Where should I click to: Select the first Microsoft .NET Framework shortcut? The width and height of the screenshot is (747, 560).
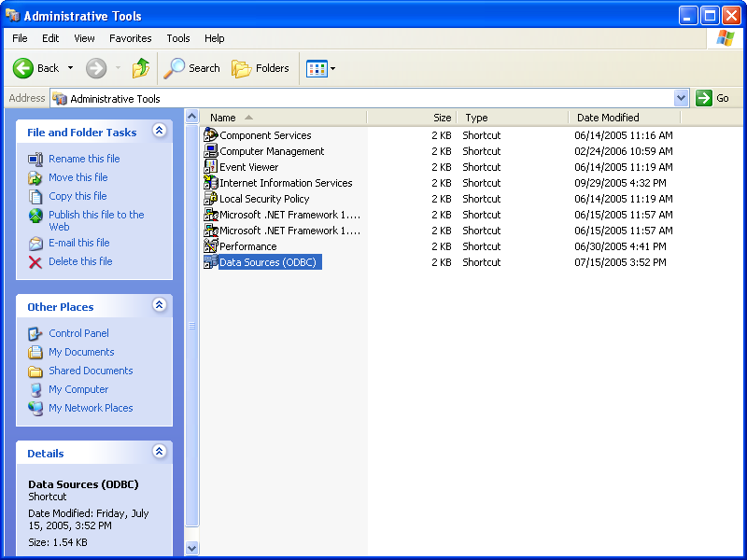tap(283, 215)
